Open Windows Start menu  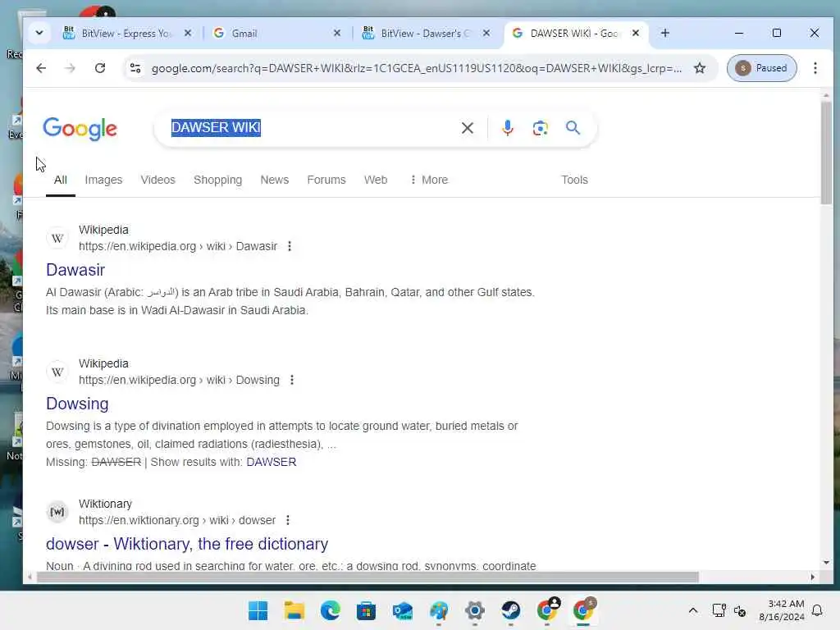pyautogui.click(x=258, y=610)
